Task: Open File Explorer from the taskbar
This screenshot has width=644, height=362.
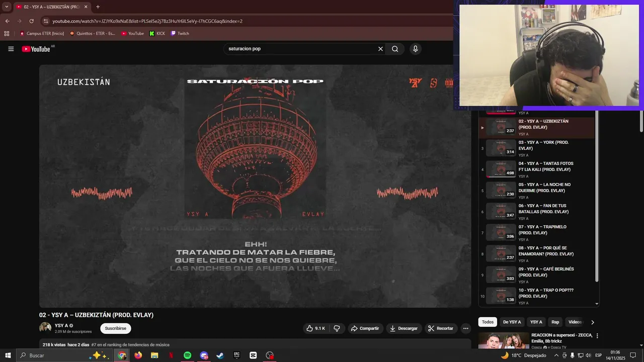Action: click(x=154, y=355)
